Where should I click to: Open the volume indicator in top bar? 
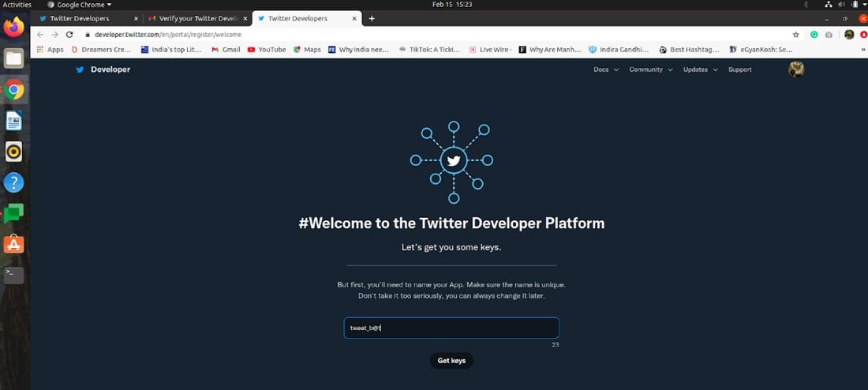841,5
